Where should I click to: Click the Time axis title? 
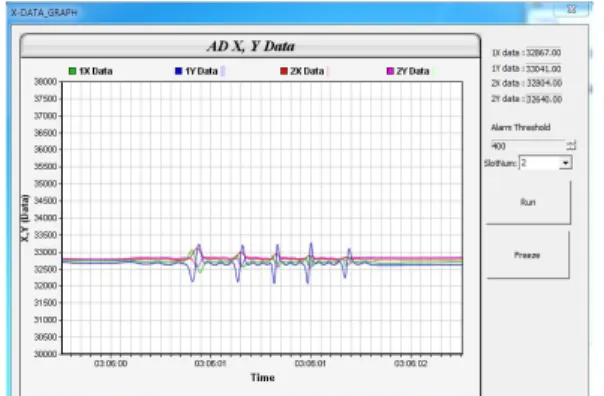coord(263,378)
